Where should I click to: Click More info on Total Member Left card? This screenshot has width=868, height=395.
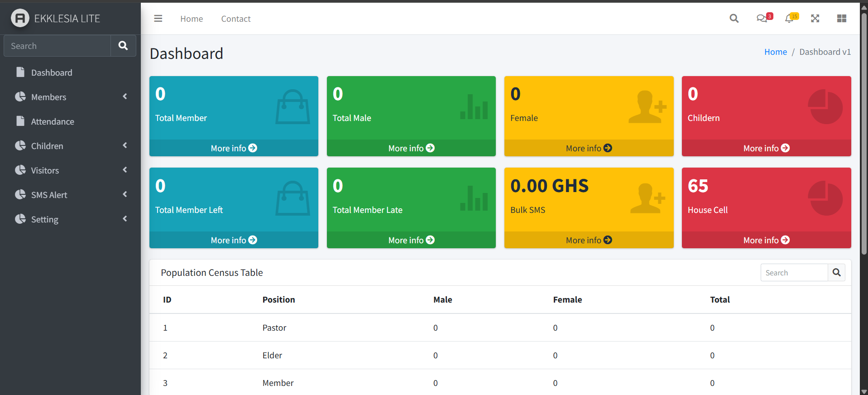click(x=234, y=240)
